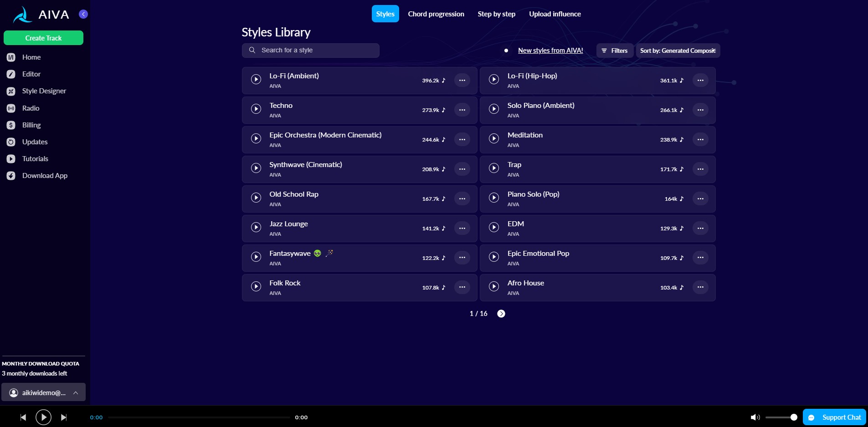Open options menu for Trap

click(x=700, y=169)
